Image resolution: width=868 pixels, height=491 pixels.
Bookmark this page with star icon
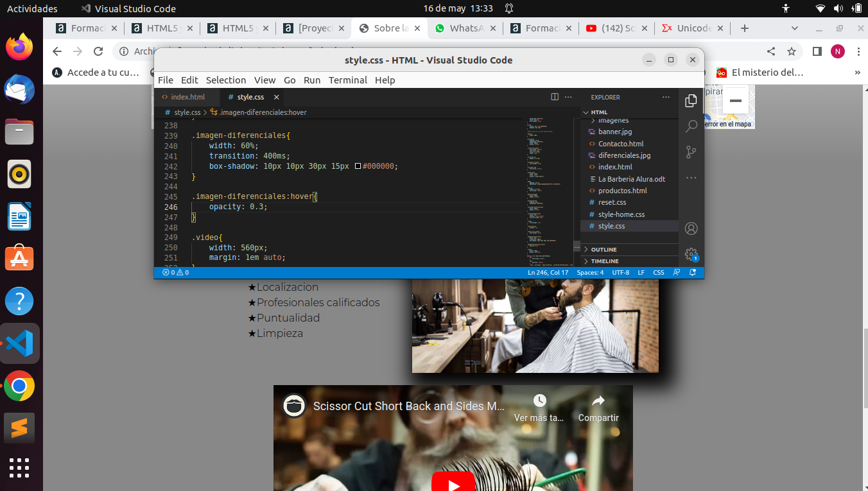[792, 51]
